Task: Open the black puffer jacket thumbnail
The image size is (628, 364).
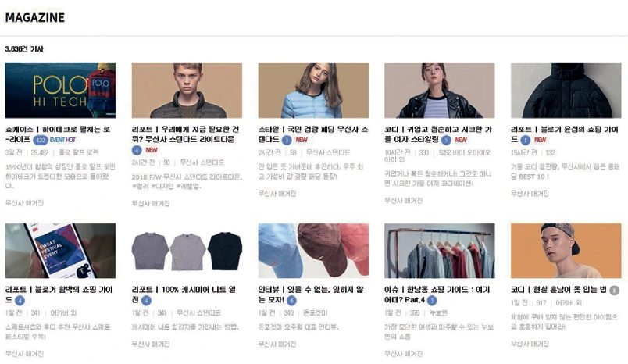Action: (x=566, y=91)
